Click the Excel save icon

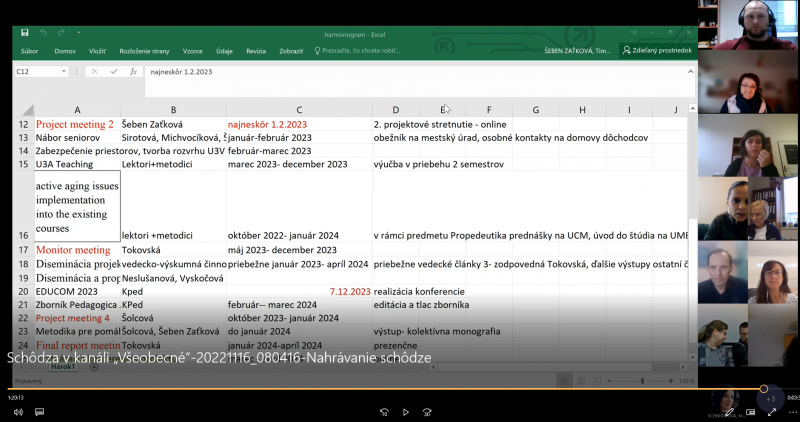pos(24,33)
